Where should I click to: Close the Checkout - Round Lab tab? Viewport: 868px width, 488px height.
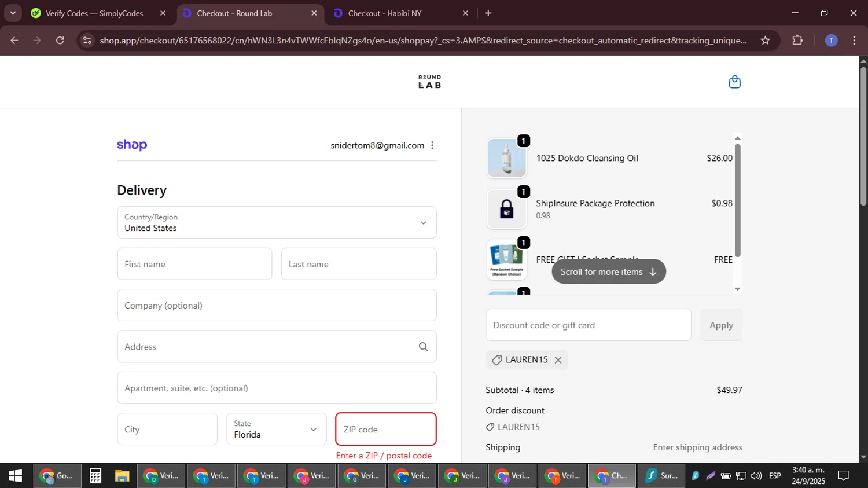(314, 13)
